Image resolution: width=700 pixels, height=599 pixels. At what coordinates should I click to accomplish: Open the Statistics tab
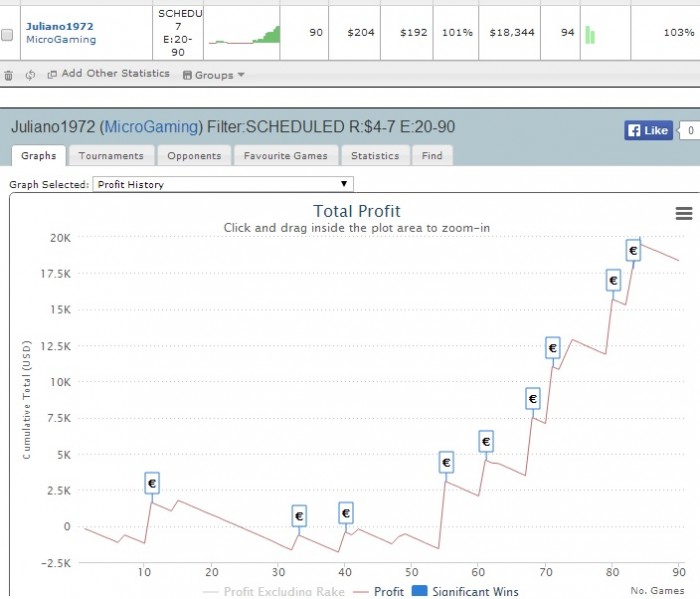(375, 156)
